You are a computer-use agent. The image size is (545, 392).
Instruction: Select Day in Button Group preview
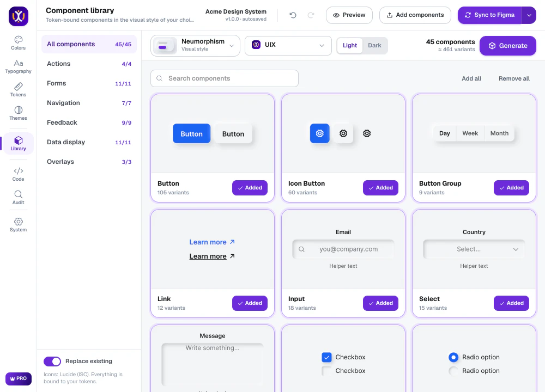pos(445,133)
